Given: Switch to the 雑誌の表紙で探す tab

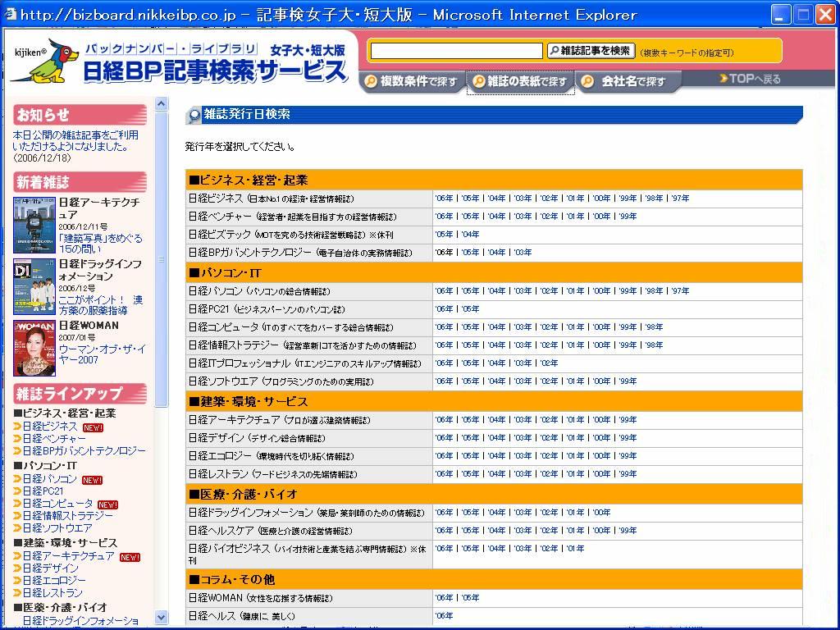Looking at the screenshot, I should 521,81.
